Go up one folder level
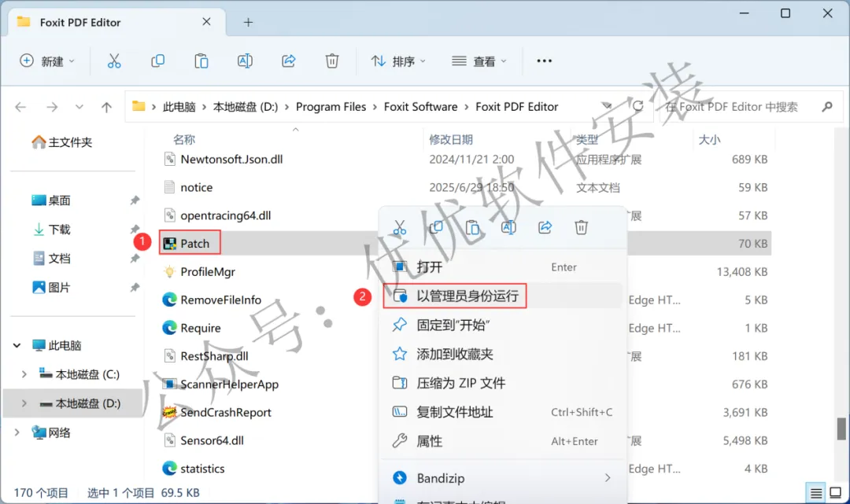Screen dimensions: 850x504 point(107,107)
